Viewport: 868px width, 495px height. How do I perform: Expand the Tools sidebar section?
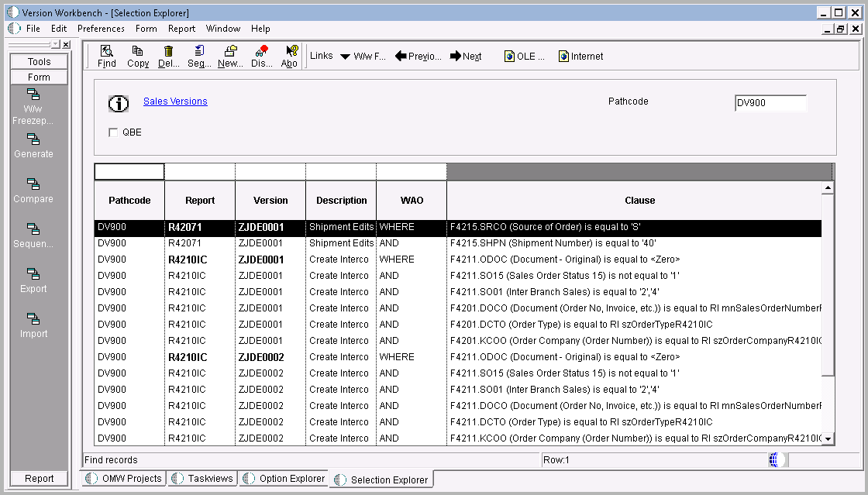pyautogui.click(x=39, y=60)
